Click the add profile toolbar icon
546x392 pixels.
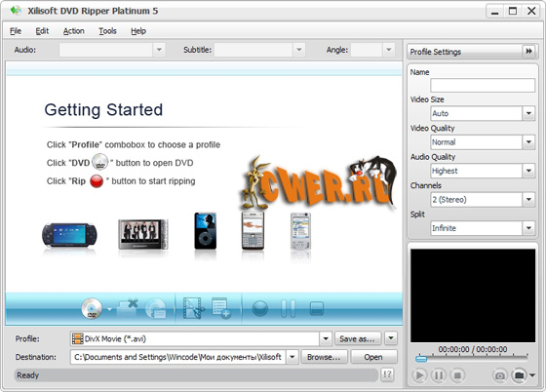[221, 308]
